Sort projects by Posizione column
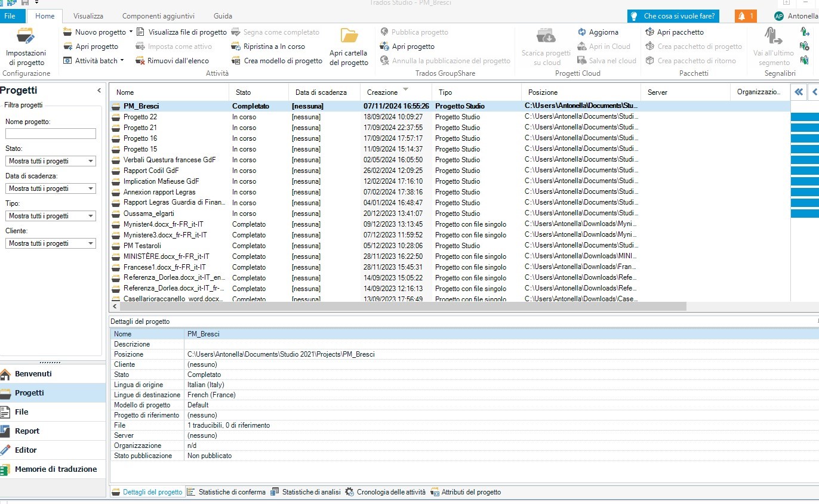This screenshot has height=504, width=819. click(581, 92)
